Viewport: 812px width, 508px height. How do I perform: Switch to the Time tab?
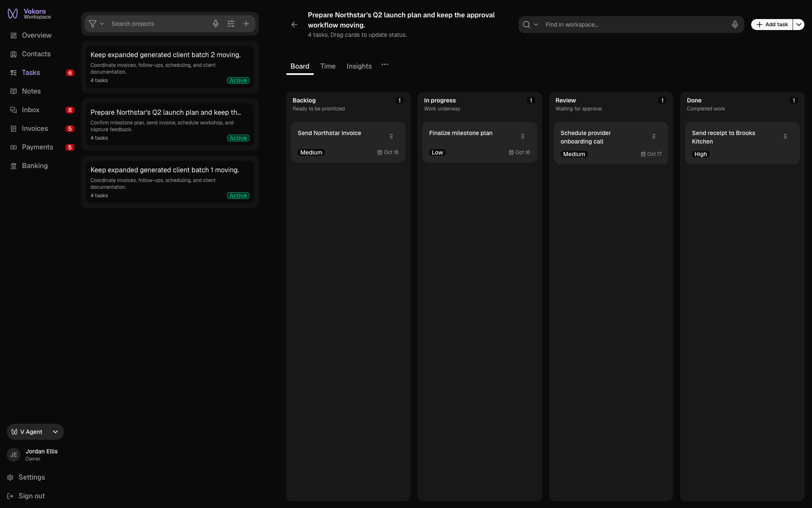click(328, 66)
